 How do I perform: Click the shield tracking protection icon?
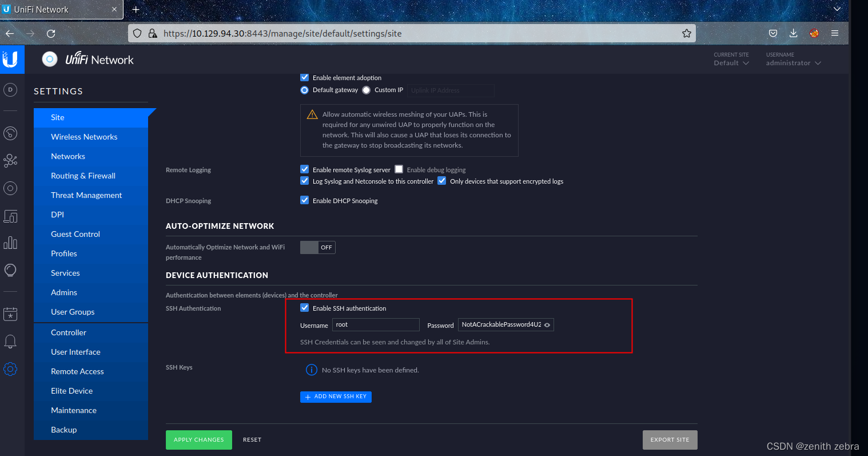137,34
